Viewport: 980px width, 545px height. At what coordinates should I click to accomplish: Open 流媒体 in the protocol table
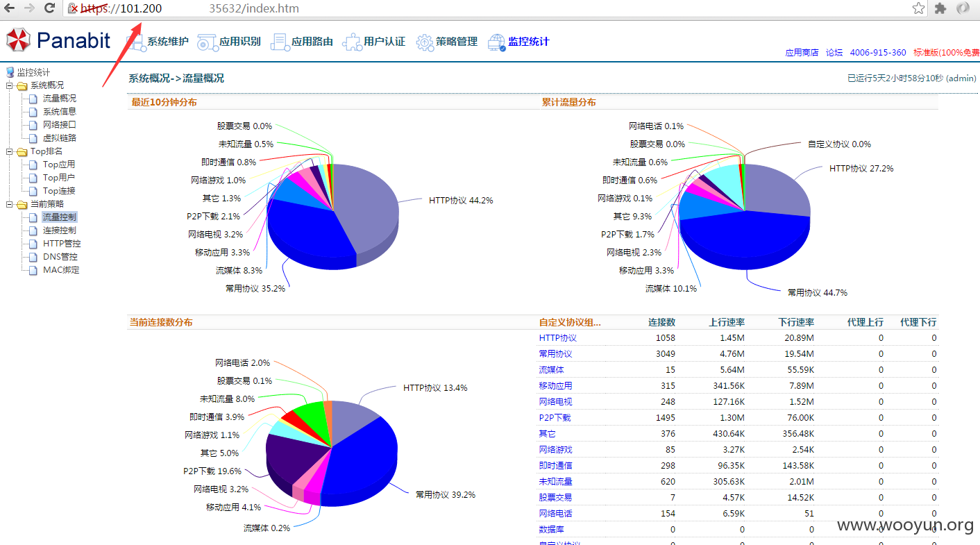click(552, 370)
